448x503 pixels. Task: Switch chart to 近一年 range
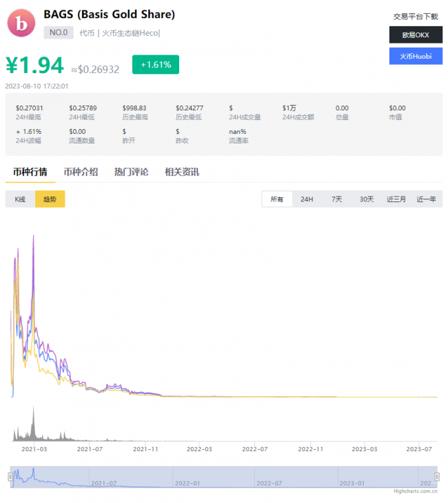427,199
